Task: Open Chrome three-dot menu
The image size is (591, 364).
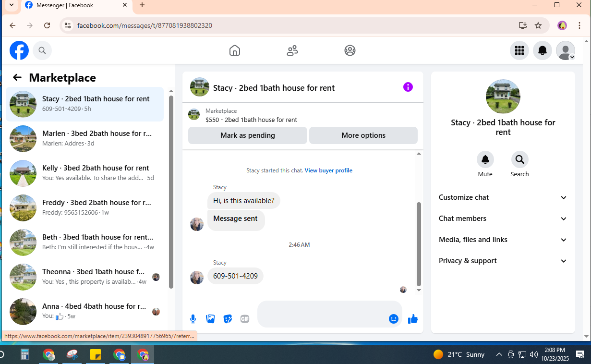Action: coord(579,25)
